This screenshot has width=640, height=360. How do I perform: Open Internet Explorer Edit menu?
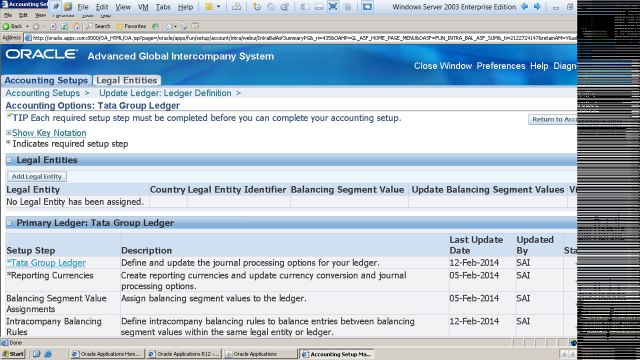(x=23, y=15)
